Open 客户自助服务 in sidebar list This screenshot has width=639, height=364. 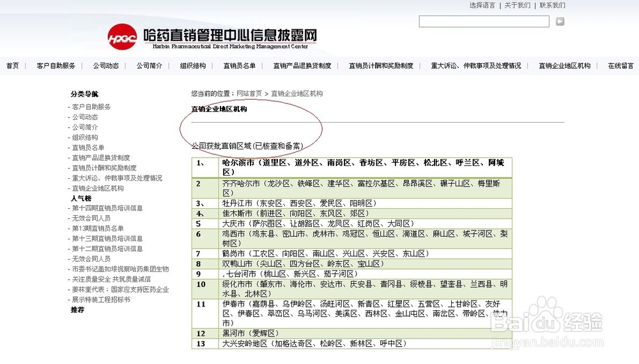click(91, 107)
